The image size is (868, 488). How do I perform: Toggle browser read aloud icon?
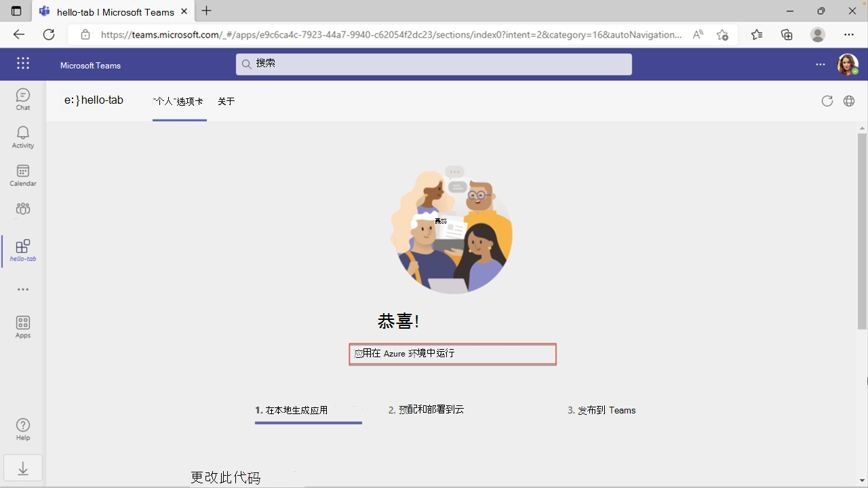(698, 35)
